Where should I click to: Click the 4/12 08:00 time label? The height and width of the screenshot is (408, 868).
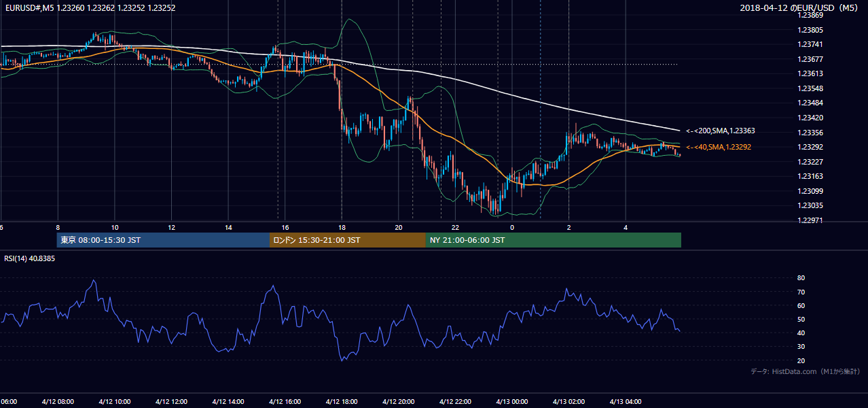pyautogui.click(x=58, y=401)
